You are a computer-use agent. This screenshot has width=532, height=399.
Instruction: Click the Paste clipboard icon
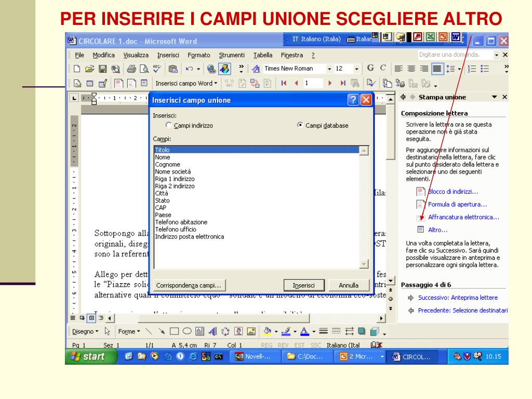click(173, 69)
